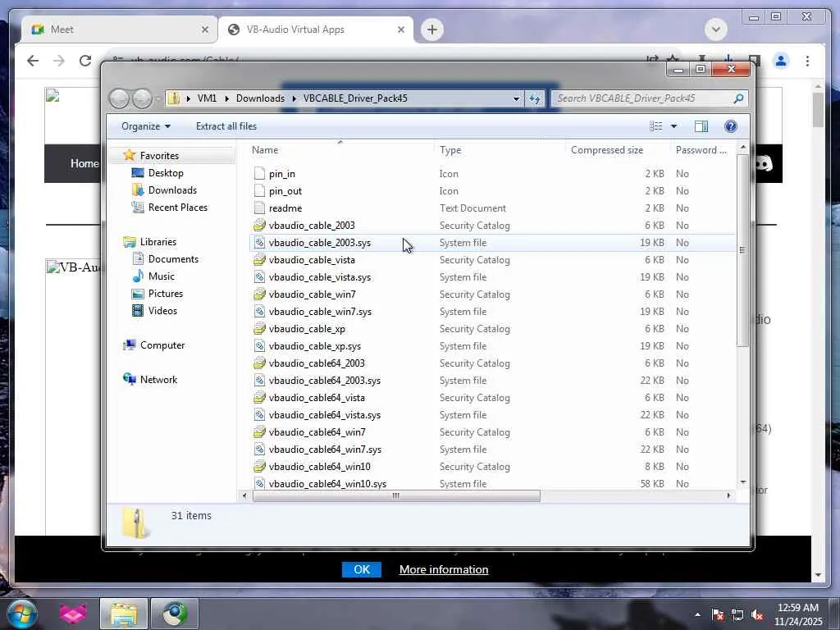Select the pin_out file icon
This screenshot has height=630, width=840.
259,190
